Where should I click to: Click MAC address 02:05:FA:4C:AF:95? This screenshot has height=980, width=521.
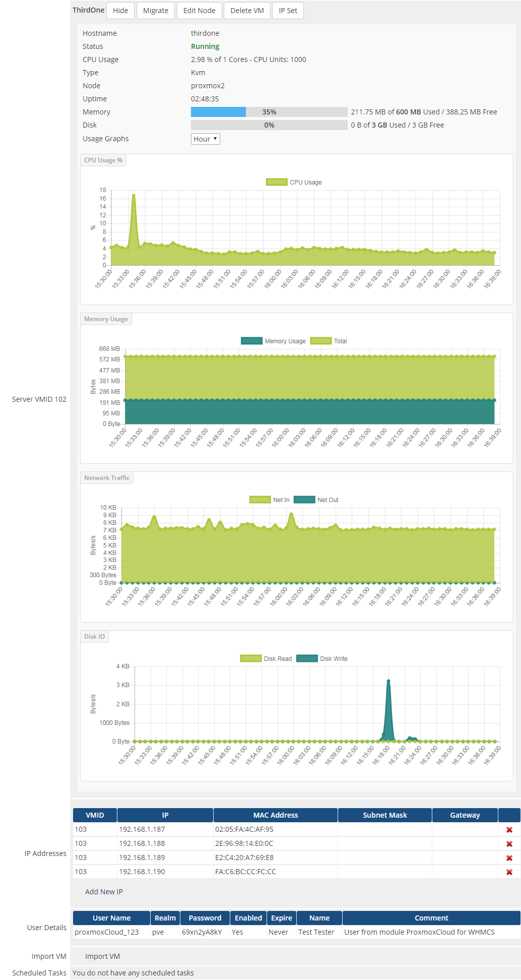coord(244,829)
